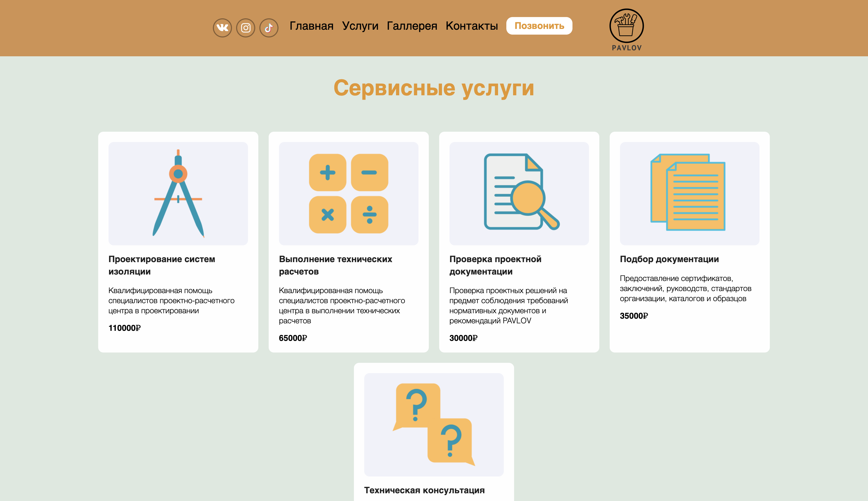Select title Подбор документации
This screenshot has width=868, height=501.
(x=669, y=259)
